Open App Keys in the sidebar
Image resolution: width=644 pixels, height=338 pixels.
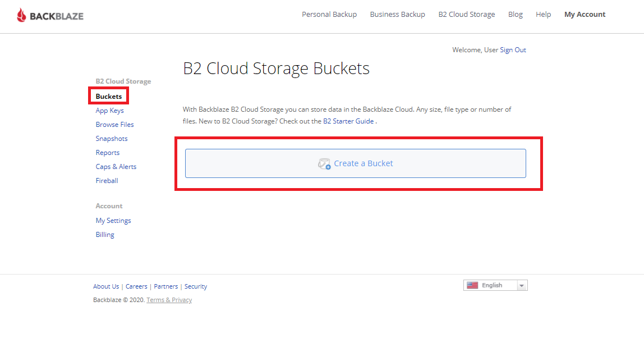pos(109,111)
